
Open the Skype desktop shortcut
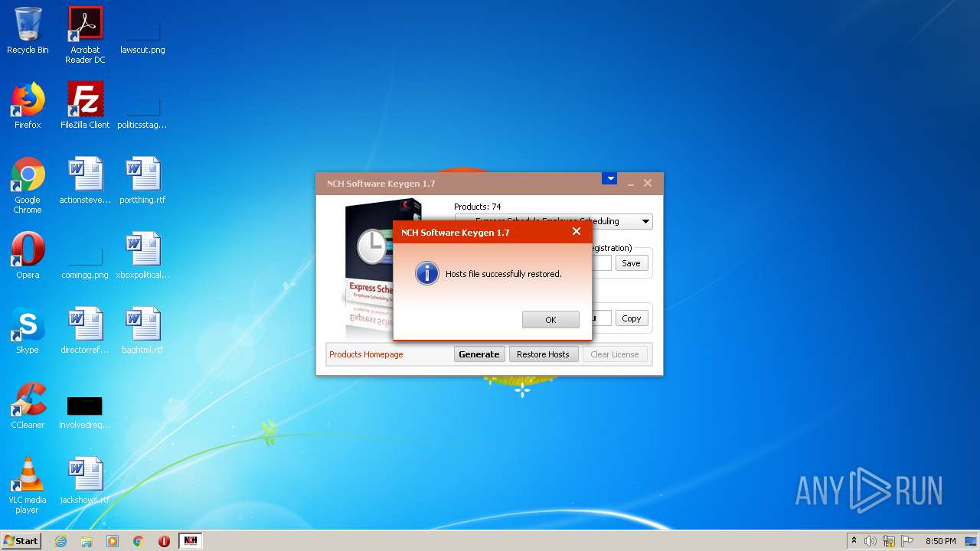28,331
